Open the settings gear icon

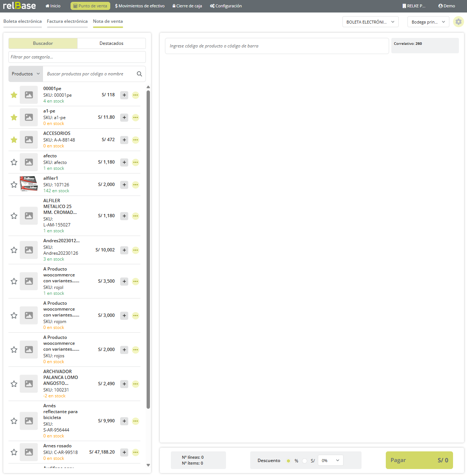(458, 22)
